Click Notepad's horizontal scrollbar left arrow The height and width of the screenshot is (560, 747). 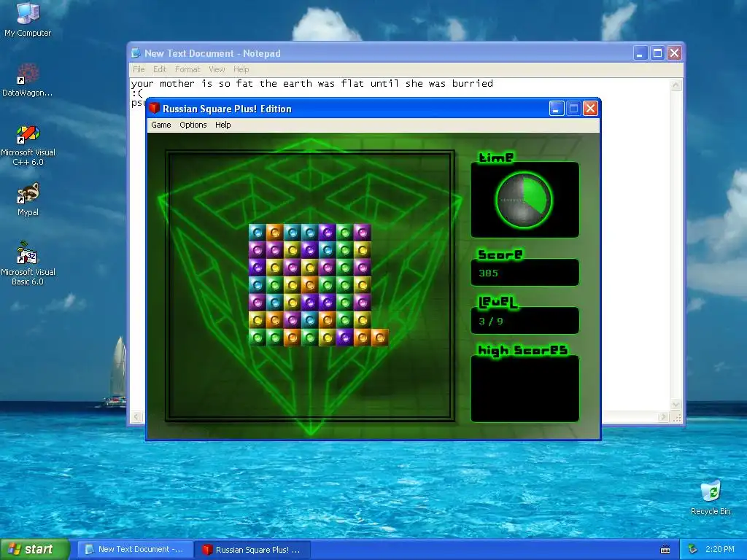click(136, 417)
